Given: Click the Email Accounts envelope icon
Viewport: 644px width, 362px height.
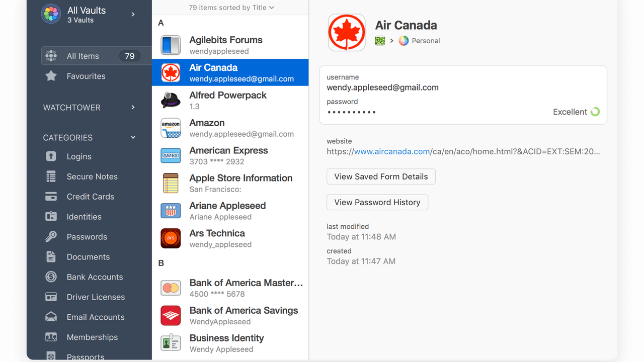Looking at the screenshot, I should pyautogui.click(x=51, y=317).
